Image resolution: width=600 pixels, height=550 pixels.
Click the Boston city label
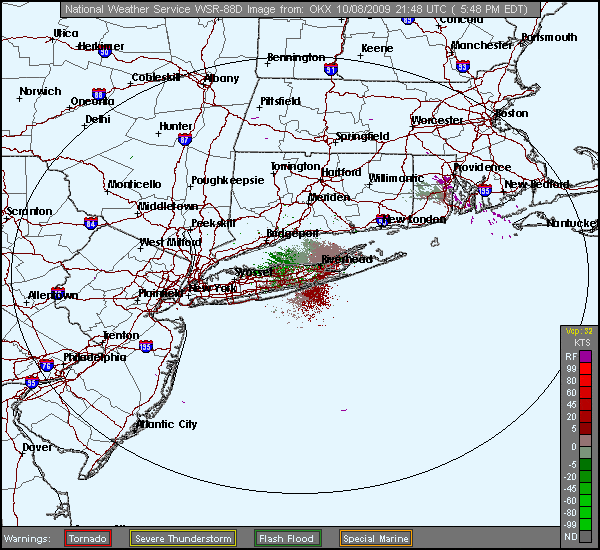click(x=512, y=113)
